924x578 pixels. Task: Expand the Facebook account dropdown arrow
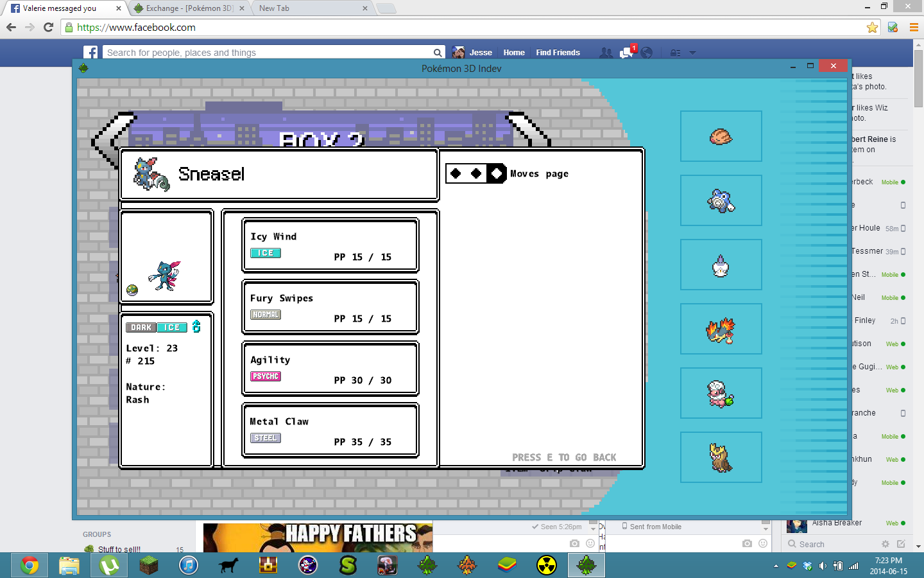click(x=693, y=53)
